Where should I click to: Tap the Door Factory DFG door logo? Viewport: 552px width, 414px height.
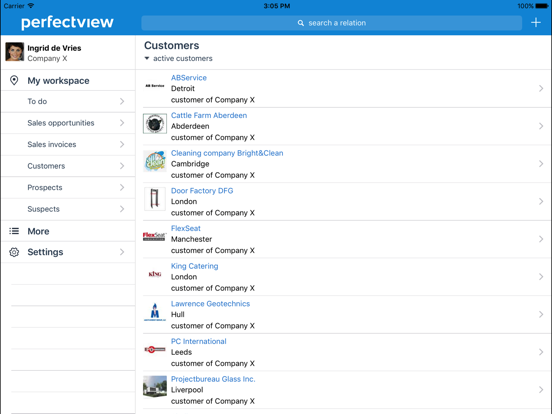155,199
